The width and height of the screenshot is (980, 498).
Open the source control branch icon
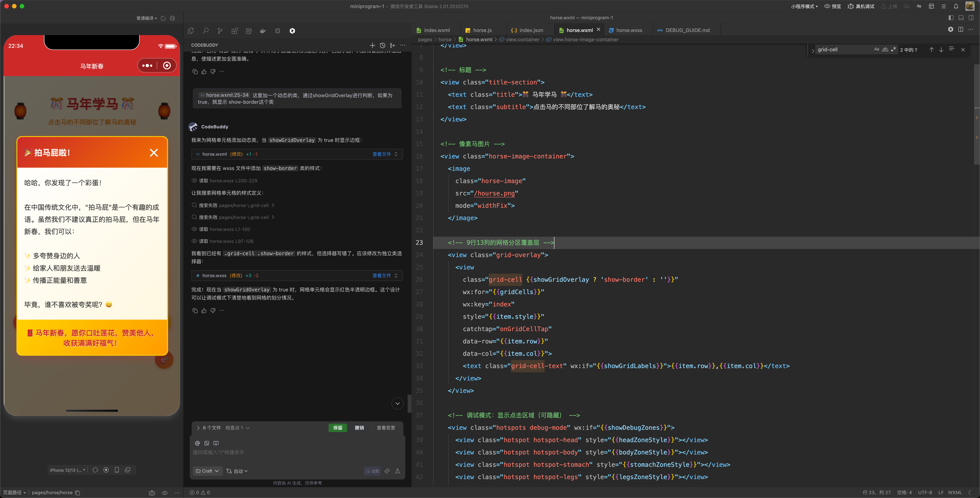[220, 31]
